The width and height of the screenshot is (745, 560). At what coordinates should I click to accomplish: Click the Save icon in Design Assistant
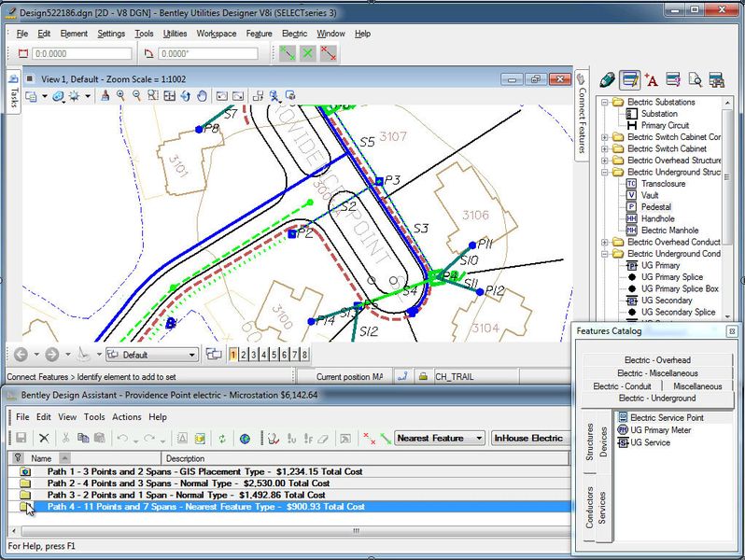point(21,438)
